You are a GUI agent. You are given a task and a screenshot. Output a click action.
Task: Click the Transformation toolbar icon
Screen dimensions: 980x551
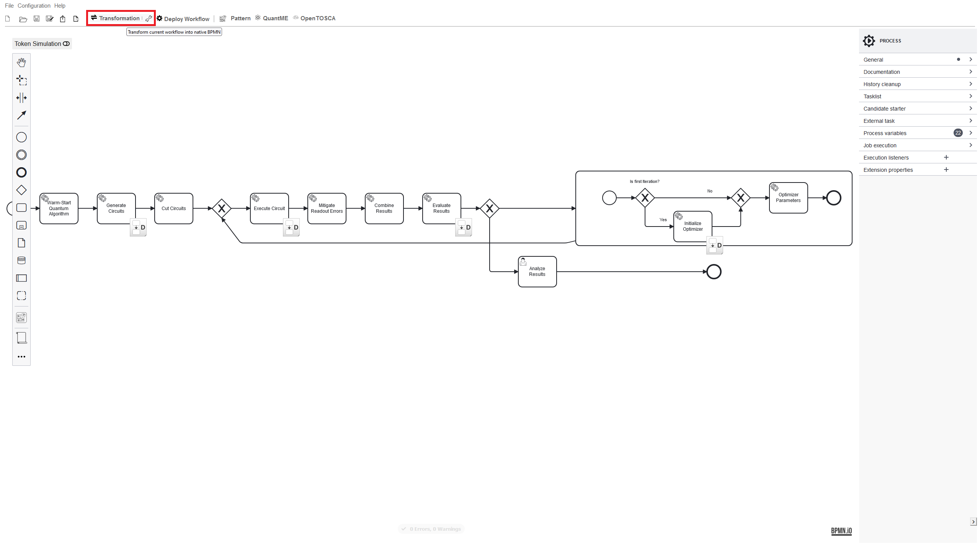tap(93, 18)
